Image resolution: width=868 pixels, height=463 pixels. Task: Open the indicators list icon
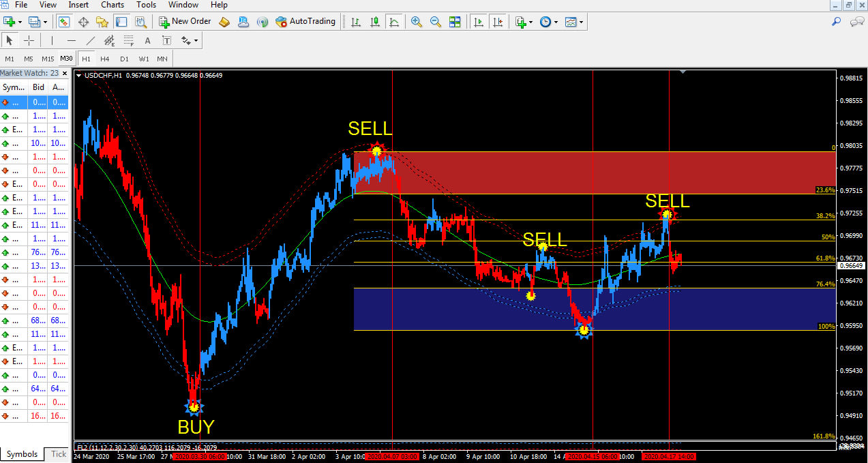[521, 22]
